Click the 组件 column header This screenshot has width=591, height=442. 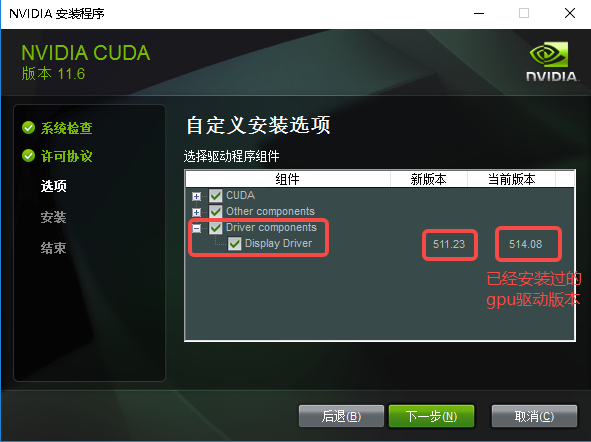(288, 179)
